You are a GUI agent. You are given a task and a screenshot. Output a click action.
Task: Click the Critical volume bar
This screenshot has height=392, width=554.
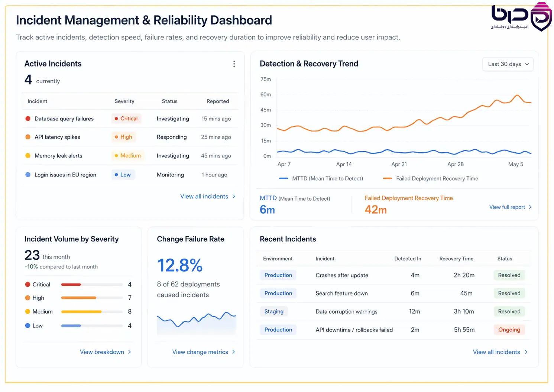[x=92, y=285]
